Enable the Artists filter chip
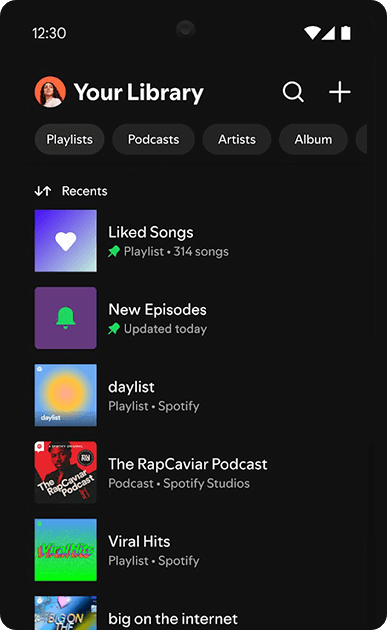 tap(237, 139)
